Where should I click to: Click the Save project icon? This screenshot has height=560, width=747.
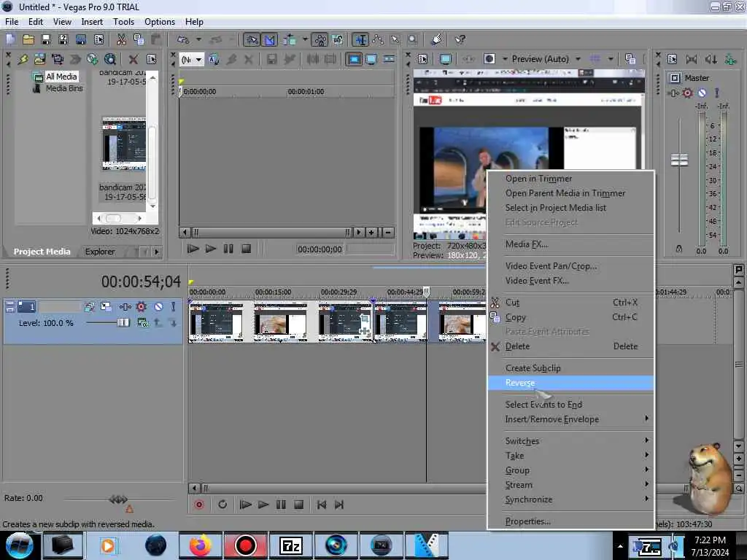(x=46, y=39)
